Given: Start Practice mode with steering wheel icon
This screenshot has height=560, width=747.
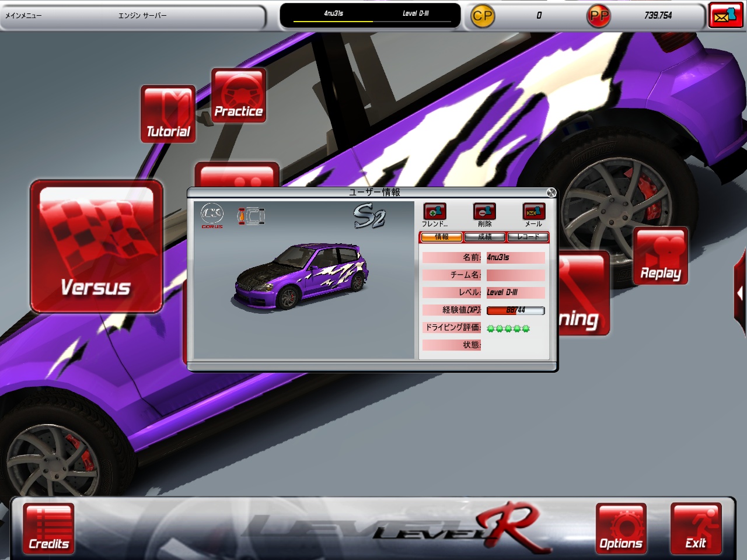Looking at the screenshot, I should click(238, 96).
